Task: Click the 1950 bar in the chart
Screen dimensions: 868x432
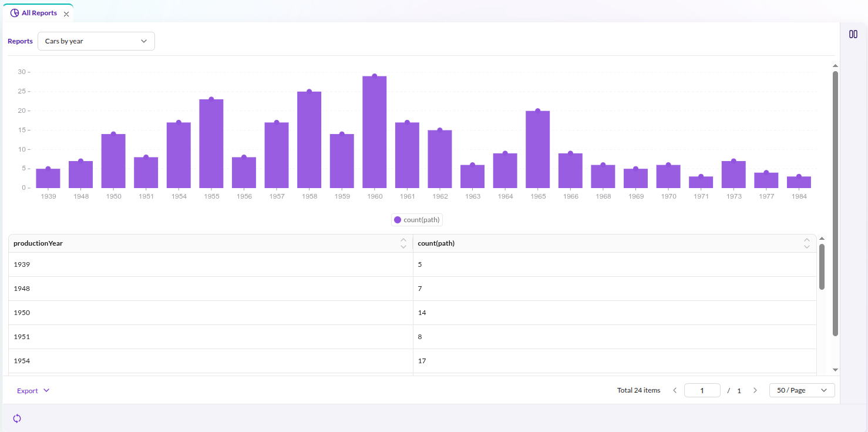Action: [113, 161]
